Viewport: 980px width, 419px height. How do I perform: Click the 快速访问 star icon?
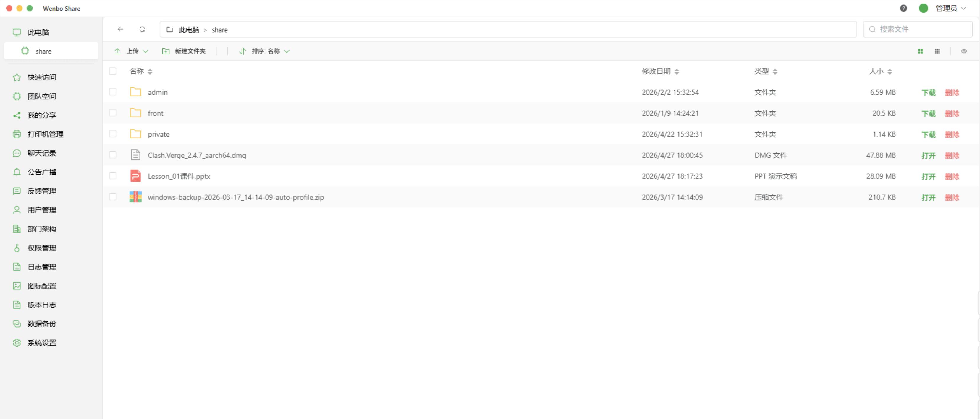pyautogui.click(x=17, y=77)
